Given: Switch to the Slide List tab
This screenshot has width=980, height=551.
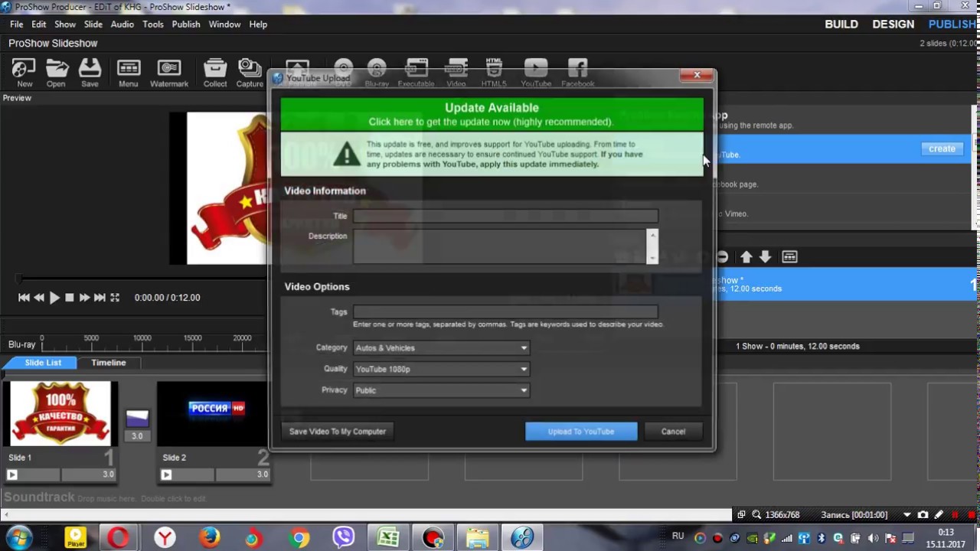Looking at the screenshot, I should [43, 363].
